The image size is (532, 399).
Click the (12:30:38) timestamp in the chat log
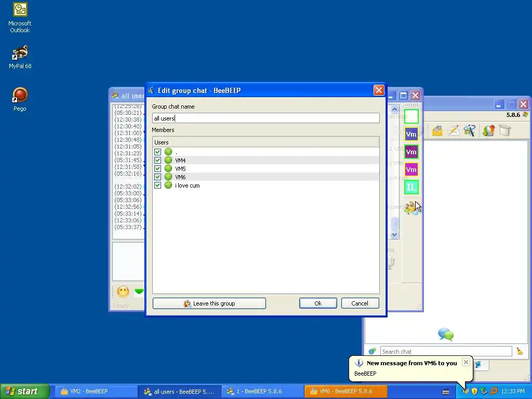pos(128,119)
